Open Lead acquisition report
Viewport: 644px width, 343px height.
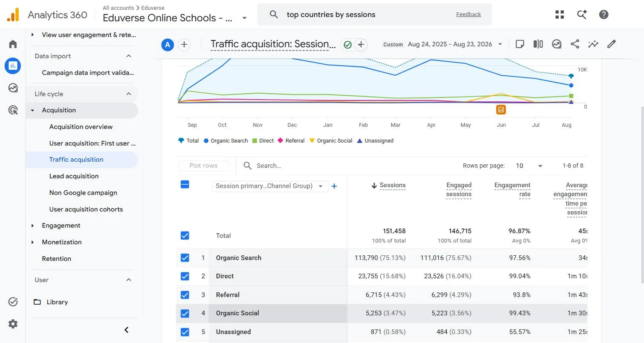[74, 176]
